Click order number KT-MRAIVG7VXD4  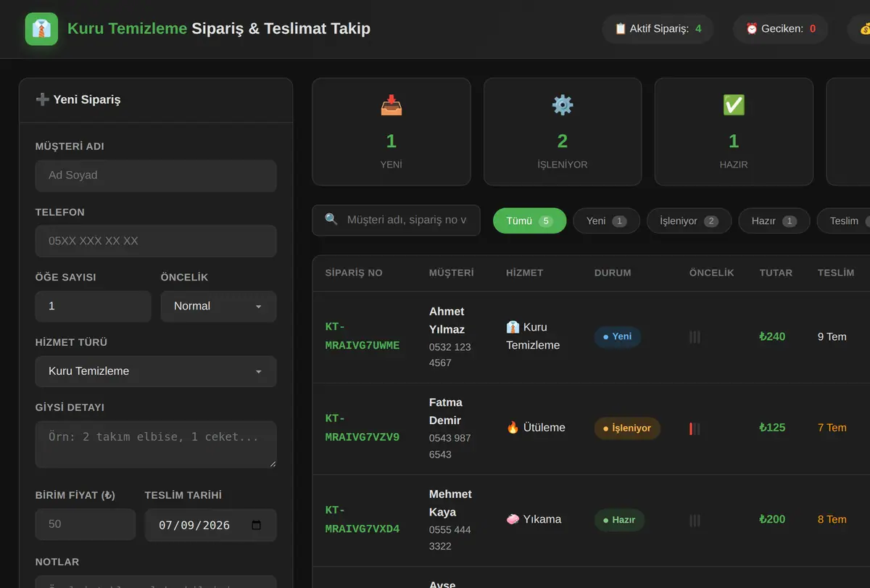tap(362, 519)
